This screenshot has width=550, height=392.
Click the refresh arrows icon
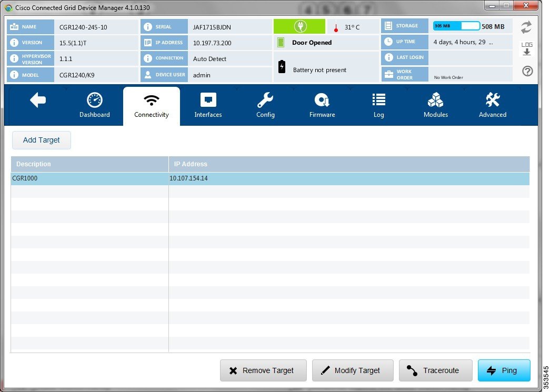point(526,27)
